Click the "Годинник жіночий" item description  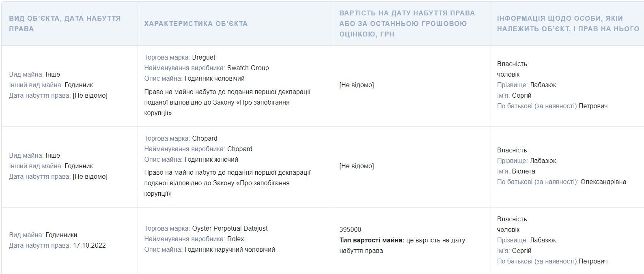click(x=211, y=159)
